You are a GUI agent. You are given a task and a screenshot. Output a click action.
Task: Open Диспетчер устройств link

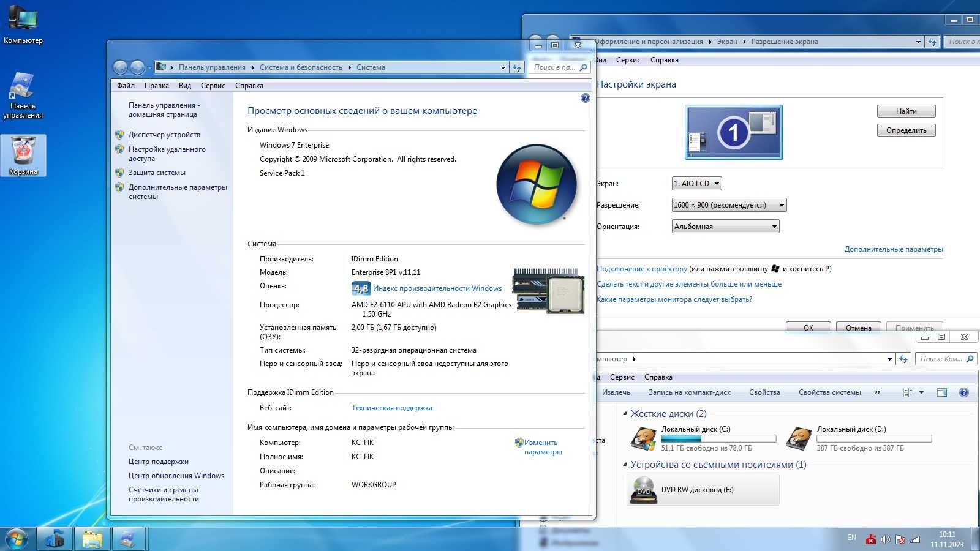164,135
